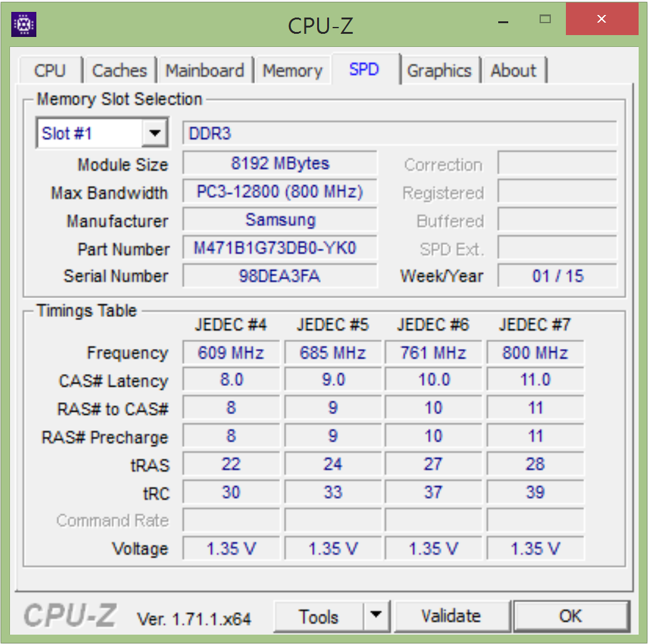Click CAS# Latency value 8.0
Screen dimensions: 648x644
tap(231, 380)
